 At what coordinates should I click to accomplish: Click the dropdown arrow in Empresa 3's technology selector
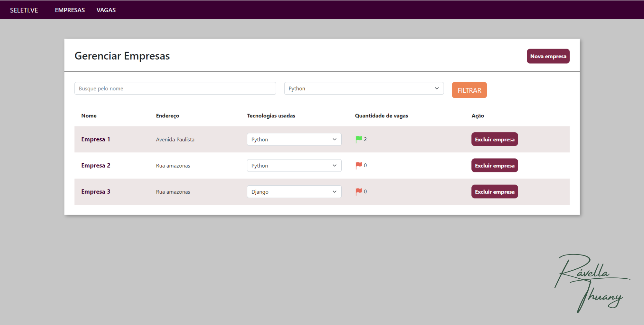click(x=334, y=191)
